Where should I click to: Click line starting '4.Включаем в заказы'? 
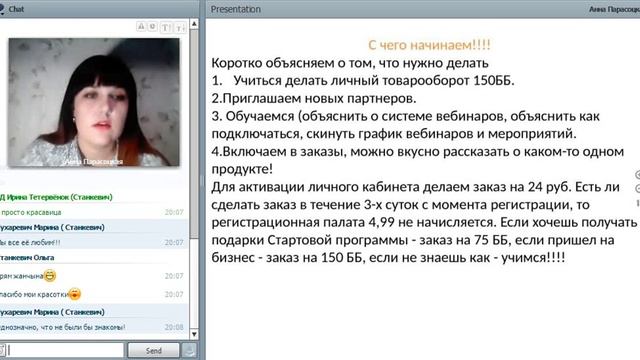(x=418, y=151)
